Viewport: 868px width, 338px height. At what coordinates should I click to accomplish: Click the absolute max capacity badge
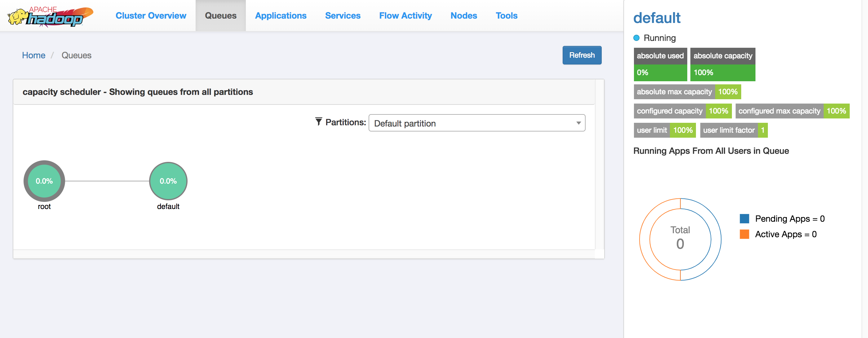coord(687,92)
